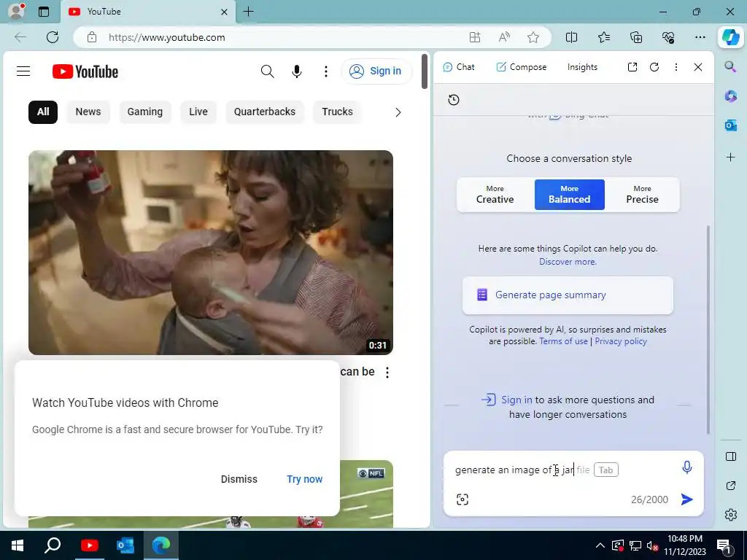
Task: Click Sign in link in Copilot
Action: pos(516,400)
